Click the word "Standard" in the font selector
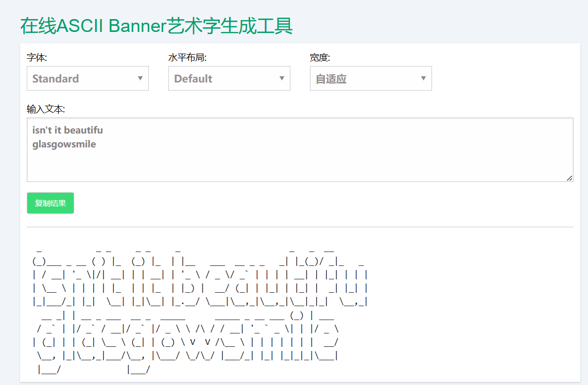Image resolution: width=588 pixels, height=385 pixels. [x=56, y=79]
